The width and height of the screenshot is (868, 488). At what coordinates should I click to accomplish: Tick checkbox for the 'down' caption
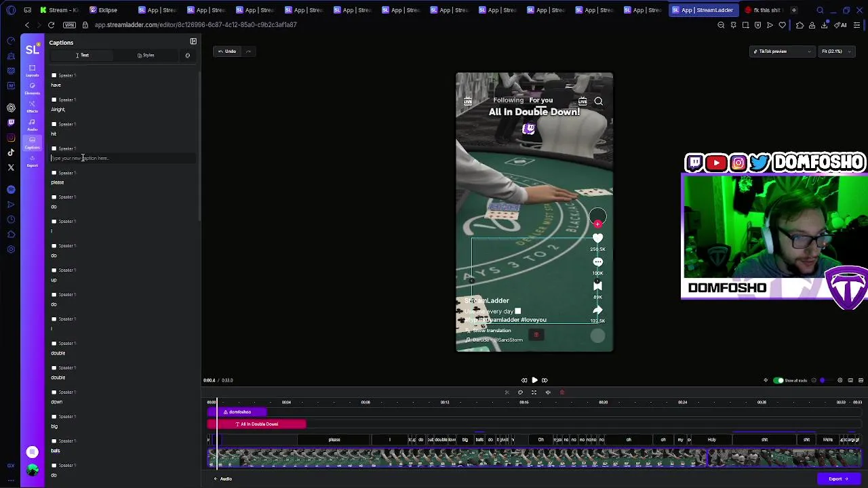click(54, 392)
